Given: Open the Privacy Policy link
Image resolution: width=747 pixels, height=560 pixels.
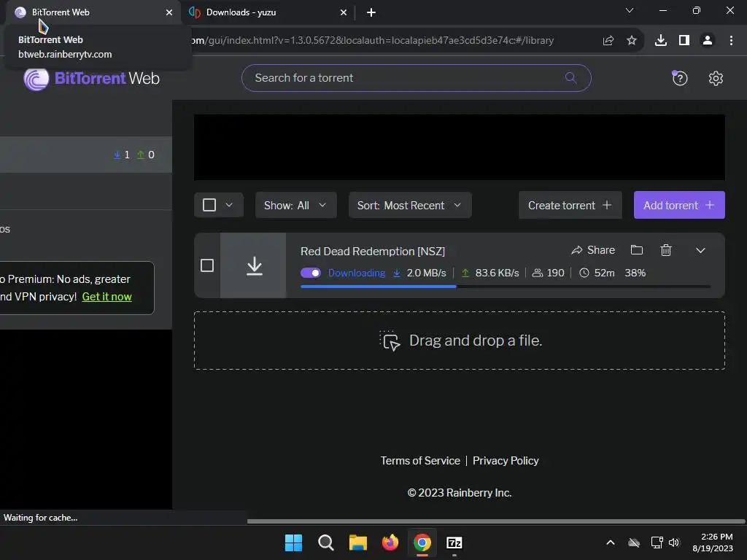Looking at the screenshot, I should pos(506,461).
